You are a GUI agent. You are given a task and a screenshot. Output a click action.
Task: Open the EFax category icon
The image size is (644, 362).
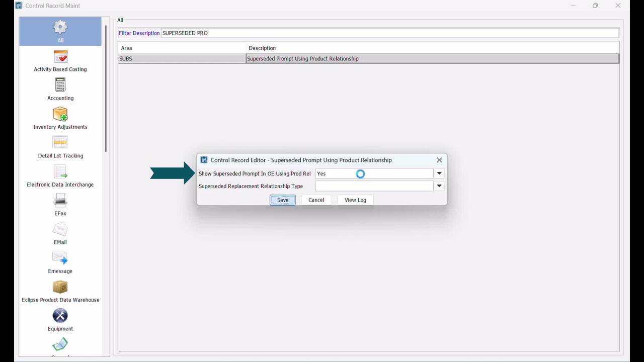[x=60, y=201]
